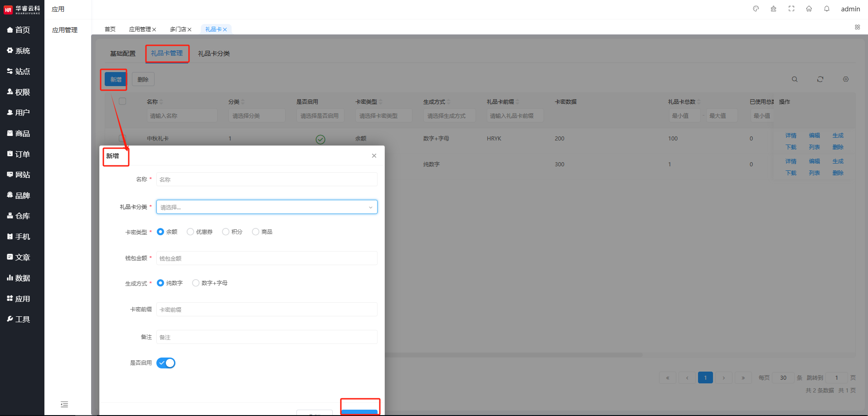
Task: Click the 删除 button in toolbar
Action: tap(143, 79)
